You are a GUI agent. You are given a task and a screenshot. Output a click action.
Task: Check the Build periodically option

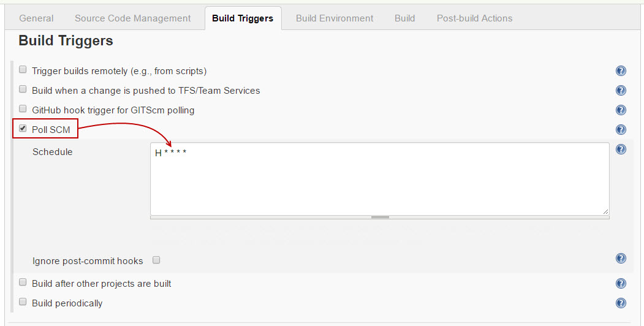23,302
